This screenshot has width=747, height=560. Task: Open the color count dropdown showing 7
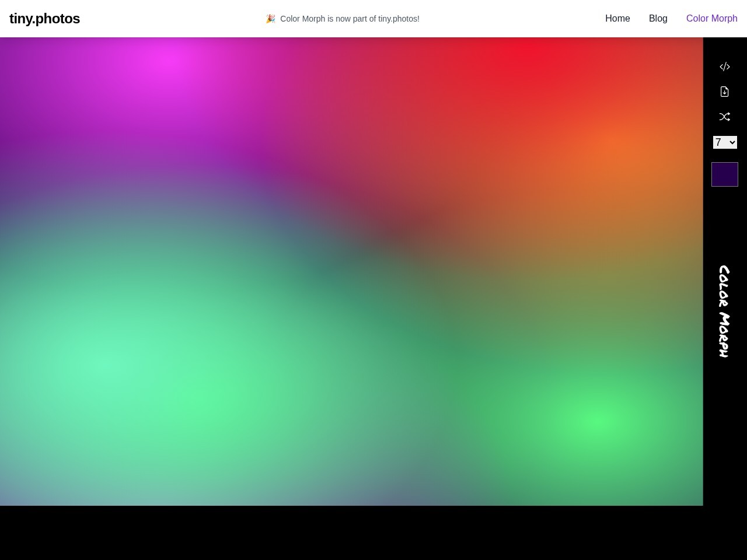(725, 142)
